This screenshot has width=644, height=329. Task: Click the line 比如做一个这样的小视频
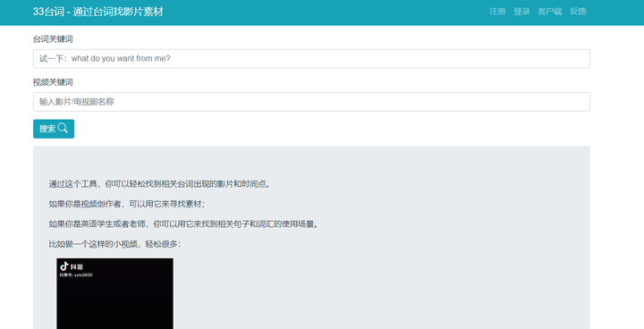coord(114,244)
